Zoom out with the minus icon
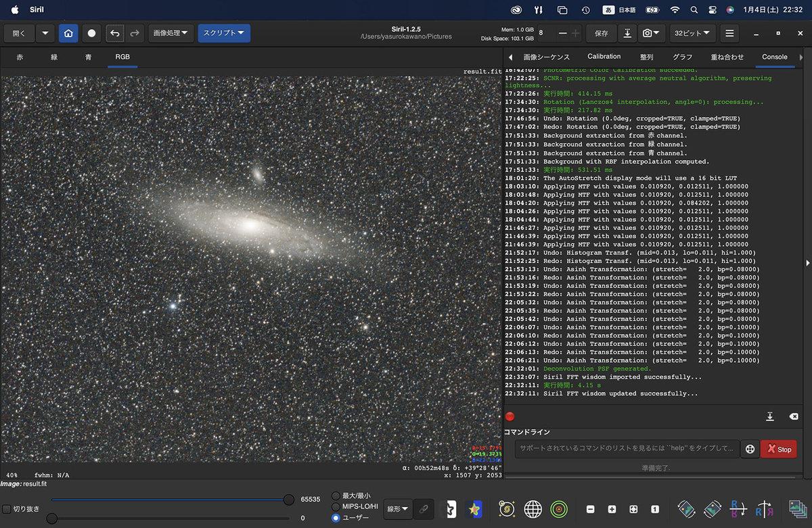This screenshot has height=528, width=812. point(591,509)
